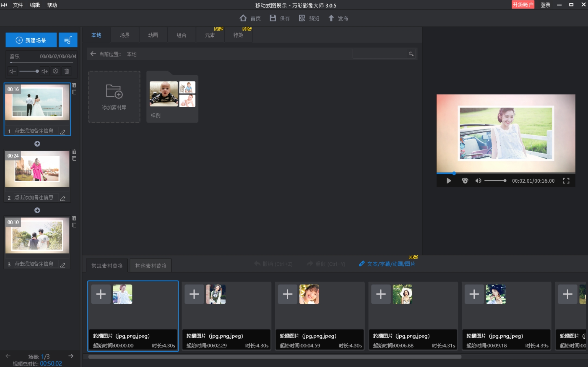Add a scene after scene 1
The image size is (588, 367).
37,144
